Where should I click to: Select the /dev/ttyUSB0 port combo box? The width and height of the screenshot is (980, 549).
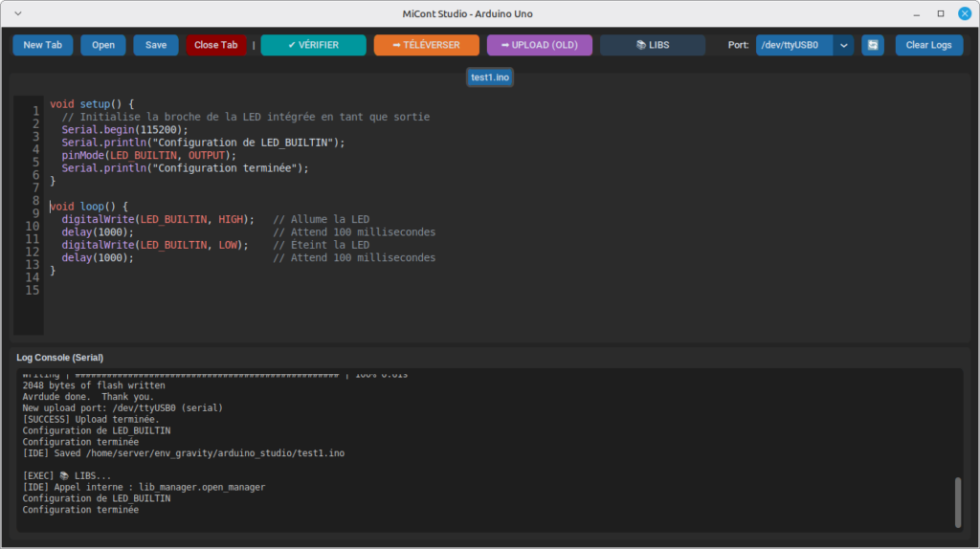[x=793, y=45]
